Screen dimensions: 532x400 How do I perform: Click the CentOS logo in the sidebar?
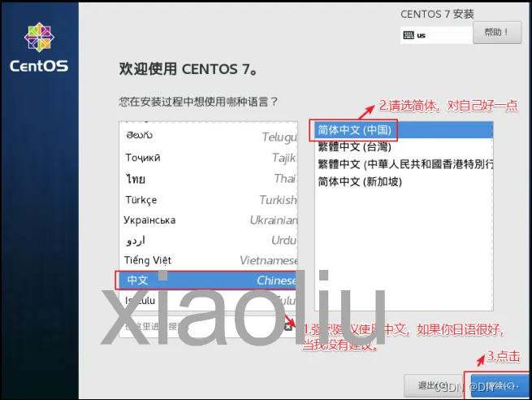[39, 47]
